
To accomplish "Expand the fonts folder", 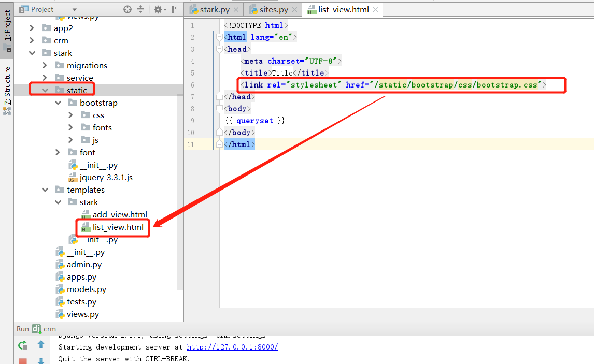I will click(70, 127).
